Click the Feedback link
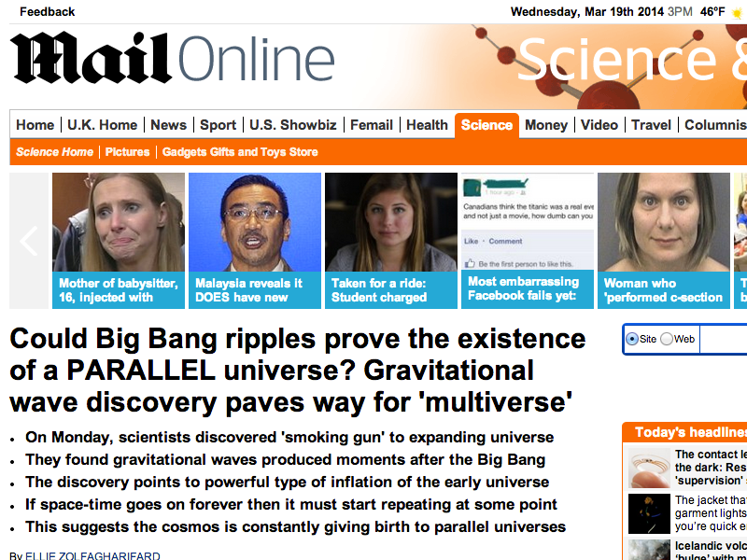This screenshot has width=747, height=560. point(48,12)
